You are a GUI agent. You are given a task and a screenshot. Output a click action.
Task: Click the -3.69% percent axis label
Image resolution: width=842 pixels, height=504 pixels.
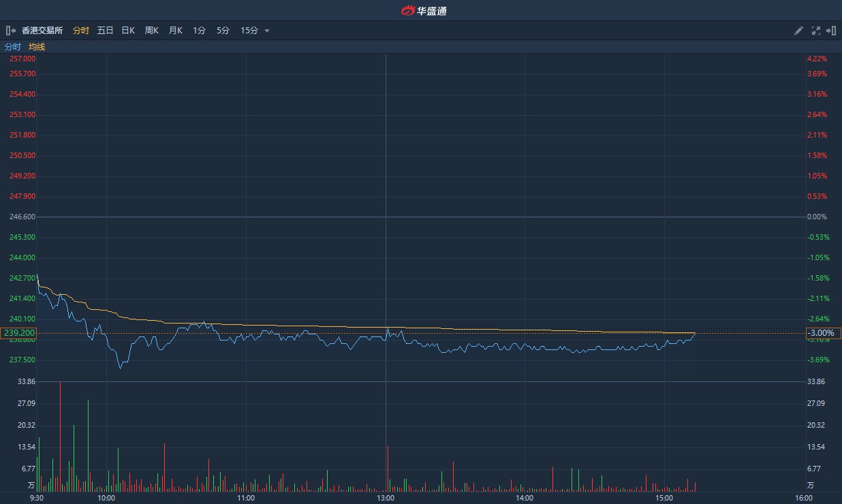[818, 360]
